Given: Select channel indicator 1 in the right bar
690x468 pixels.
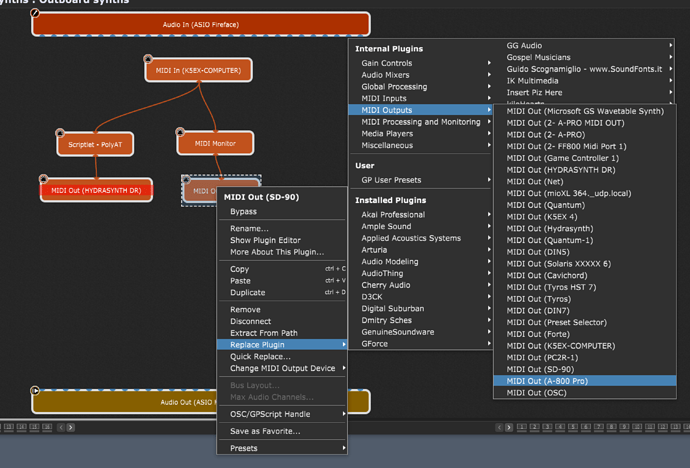Looking at the screenshot, I should pos(521,427).
